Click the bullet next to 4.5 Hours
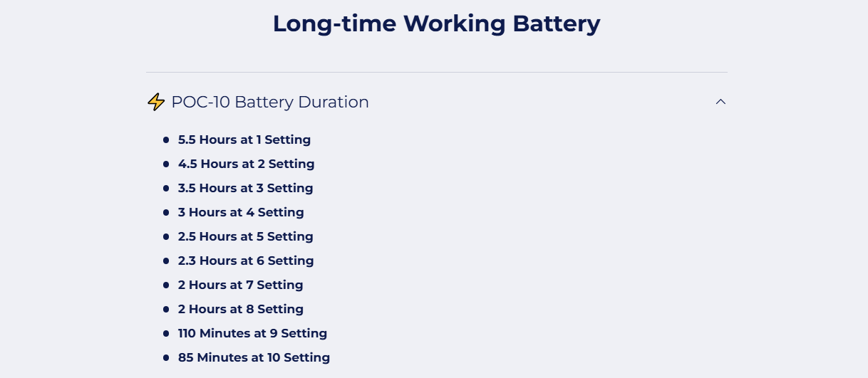This screenshot has height=378, width=868. tap(166, 164)
